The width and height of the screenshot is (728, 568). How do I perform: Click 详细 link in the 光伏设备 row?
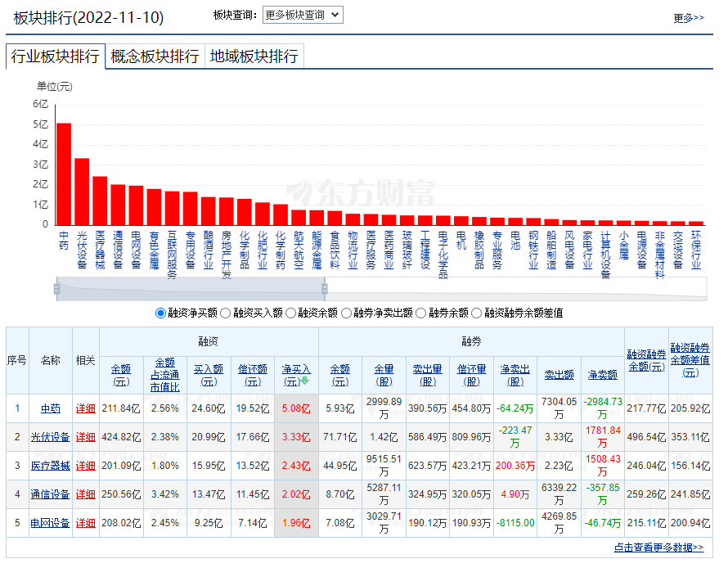(x=85, y=437)
